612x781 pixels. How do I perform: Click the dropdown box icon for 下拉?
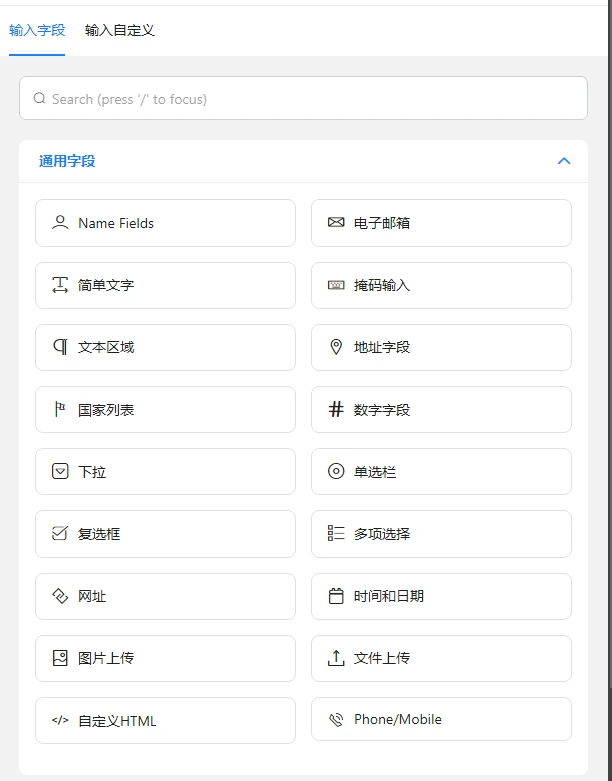point(60,471)
